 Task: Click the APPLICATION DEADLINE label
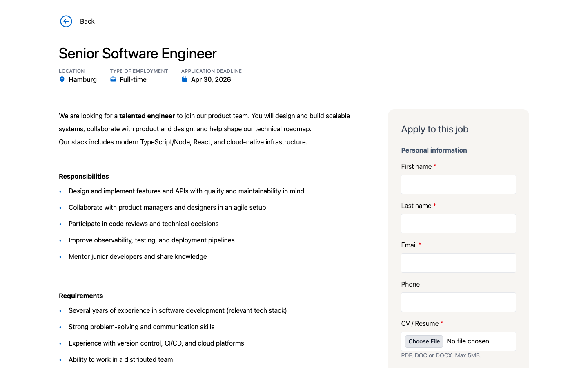coord(212,71)
